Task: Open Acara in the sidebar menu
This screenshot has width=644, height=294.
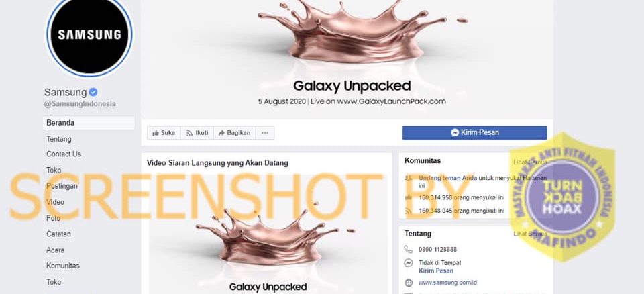Action: coord(55,250)
